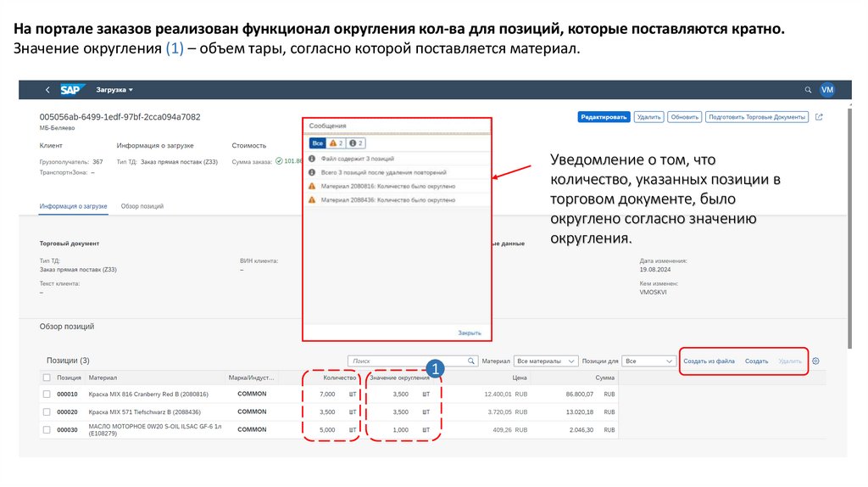Image resolution: width=868 pixels, height=487 pixels.
Task: Switch to Информация о загрузке tab
Action: tap(73, 206)
